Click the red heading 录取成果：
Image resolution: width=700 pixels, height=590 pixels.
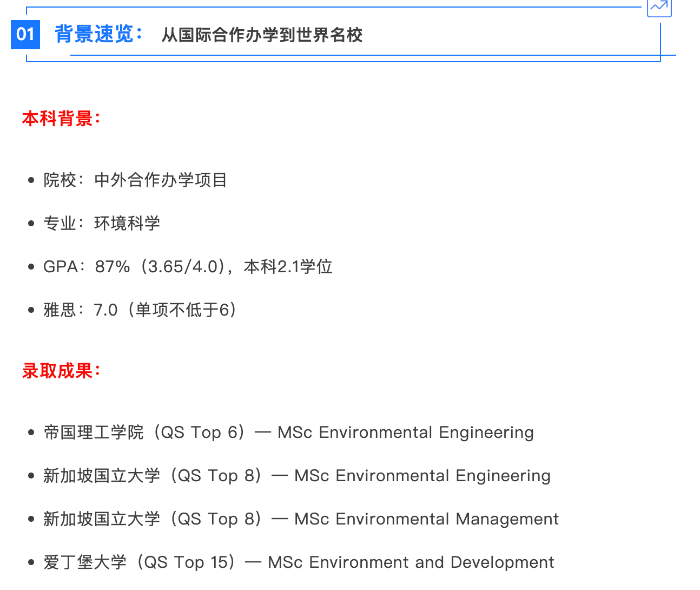(62, 371)
